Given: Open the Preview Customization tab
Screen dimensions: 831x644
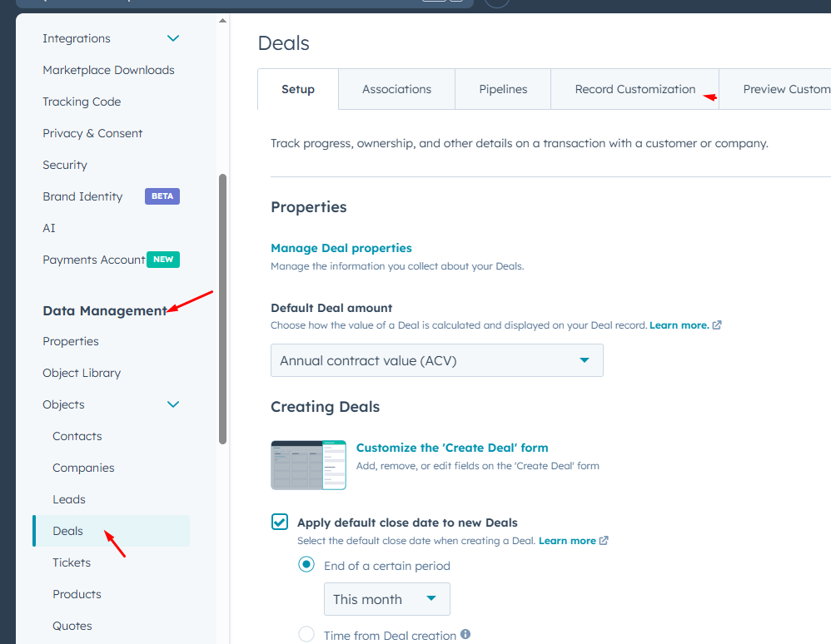Looking at the screenshot, I should pyautogui.click(x=775, y=89).
